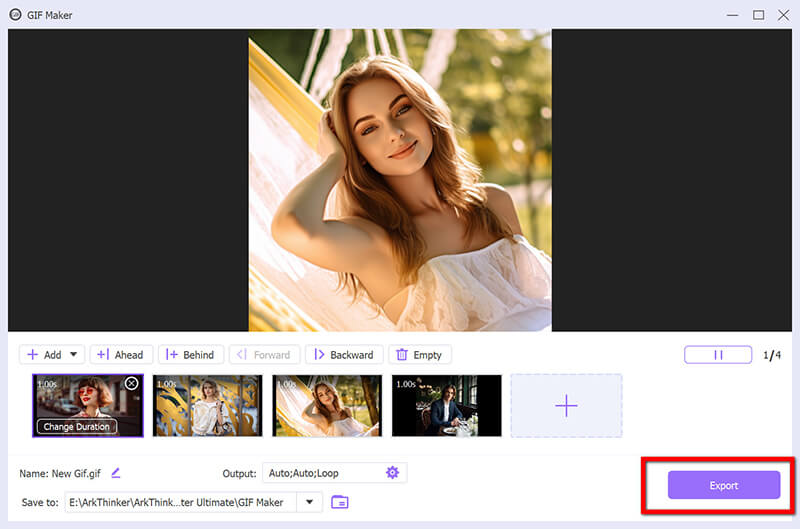Clear all frames with Empty button
This screenshot has height=529, width=800.
420,355
